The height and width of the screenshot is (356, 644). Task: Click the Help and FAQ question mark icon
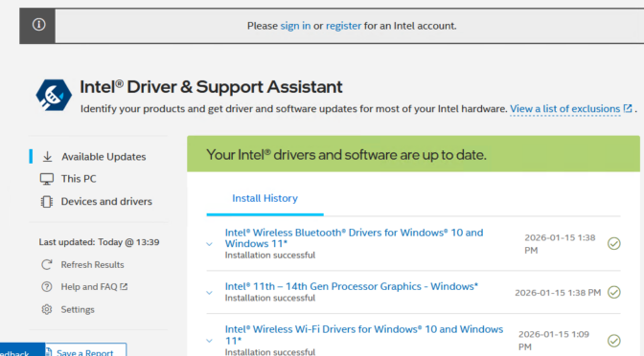pyautogui.click(x=47, y=287)
